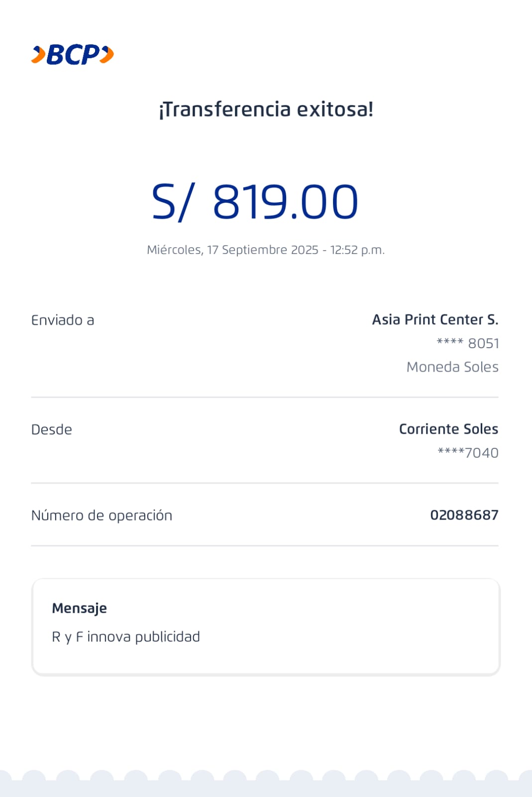The image size is (532, 797).
Task: Click the '¡Transferencia exitosa!' heading
Action: point(266,110)
